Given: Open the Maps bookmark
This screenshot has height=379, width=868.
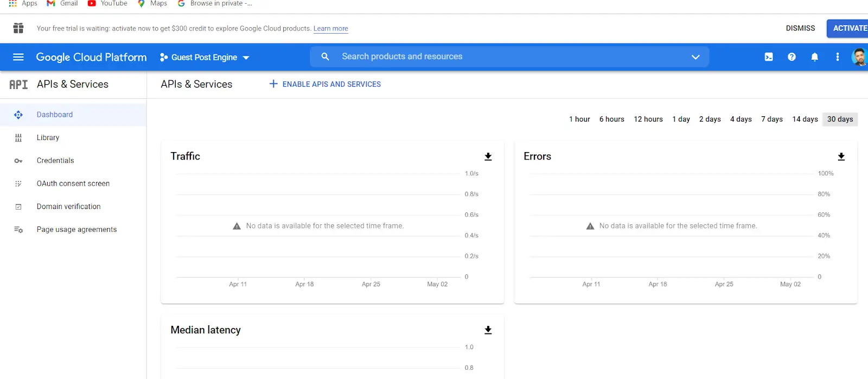Looking at the screenshot, I should (152, 3).
